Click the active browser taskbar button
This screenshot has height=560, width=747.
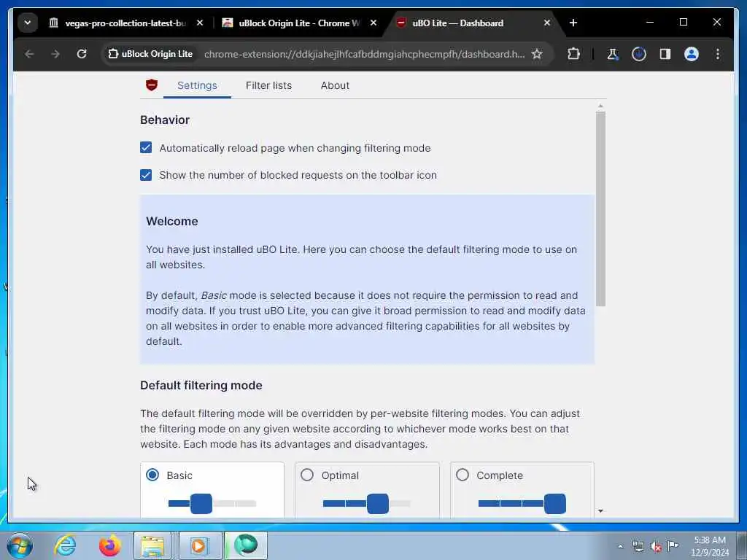pos(246,545)
